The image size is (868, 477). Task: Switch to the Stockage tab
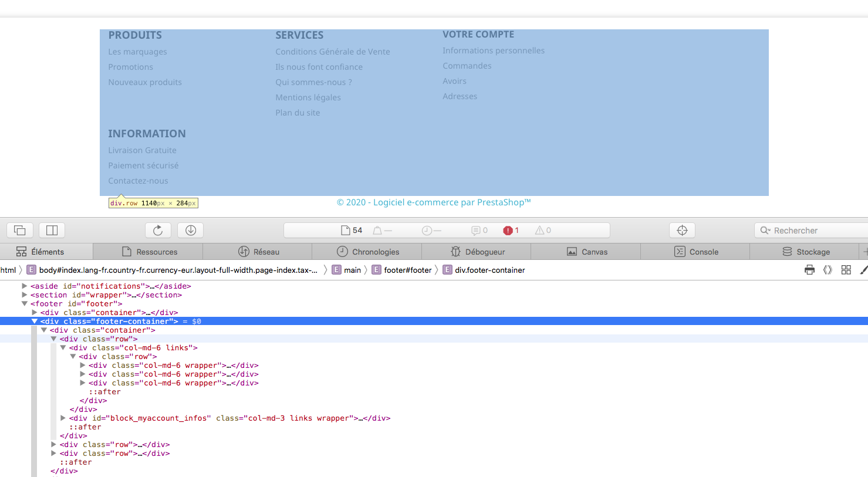click(x=805, y=252)
